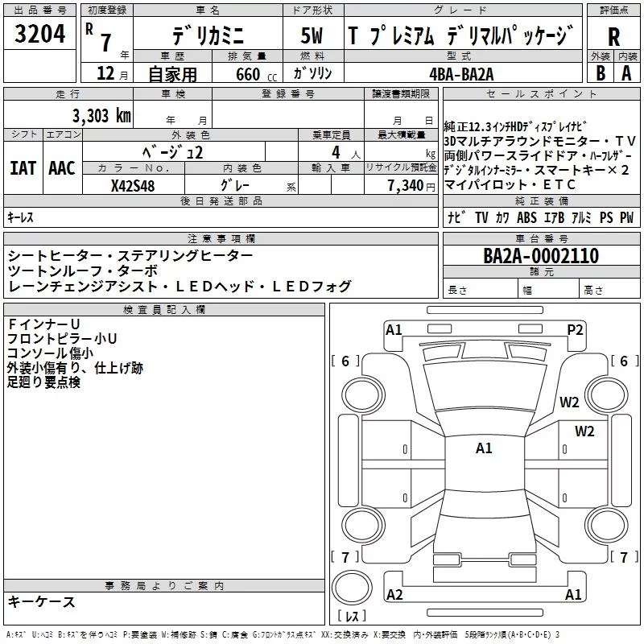Click lot number 3204

[39, 34]
